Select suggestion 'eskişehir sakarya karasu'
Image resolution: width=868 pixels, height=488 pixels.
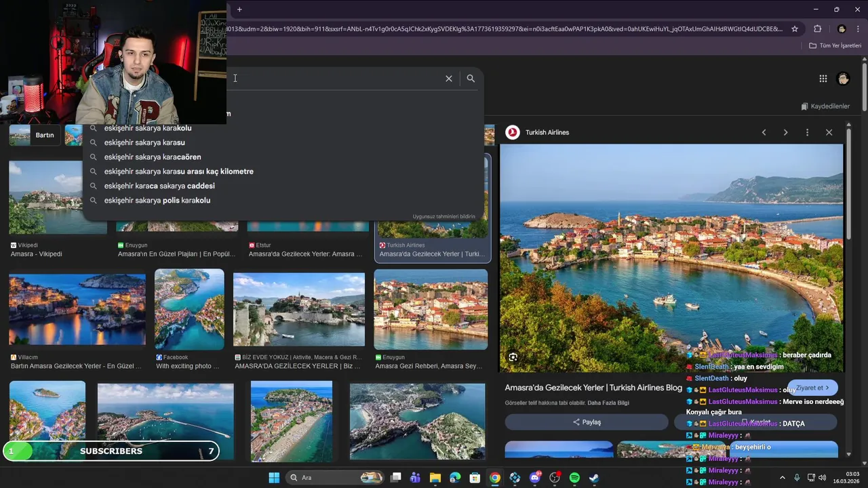point(144,142)
